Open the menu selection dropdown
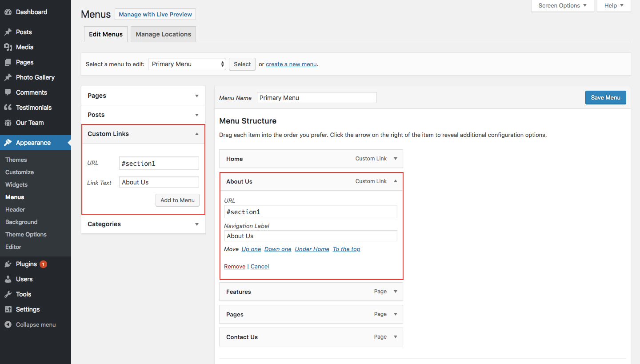This screenshot has width=640, height=364. click(x=187, y=64)
